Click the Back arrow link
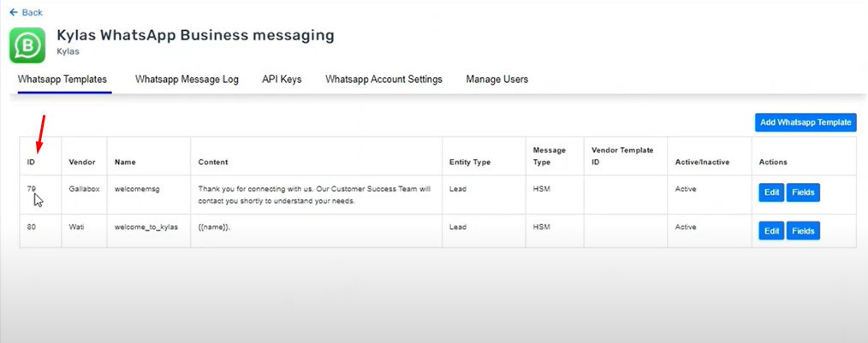The height and width of the screenshot is (343, 868). click(26, 12)
